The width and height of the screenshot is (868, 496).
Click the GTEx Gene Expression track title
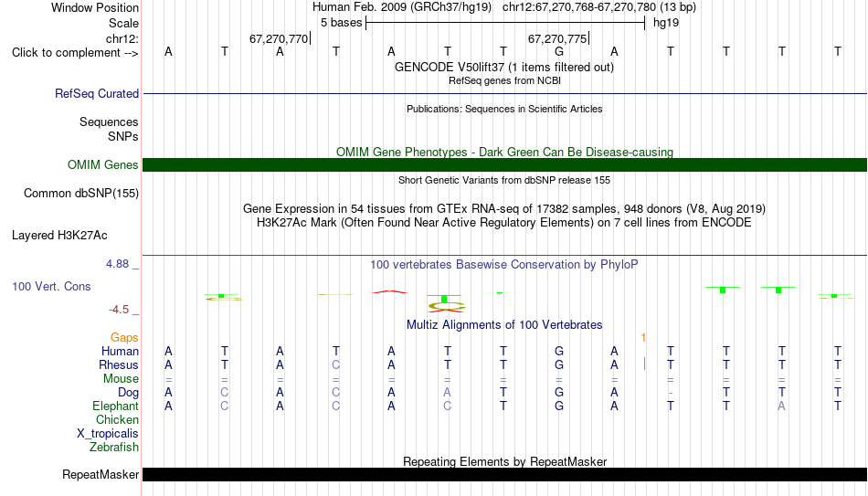(504, 208)
